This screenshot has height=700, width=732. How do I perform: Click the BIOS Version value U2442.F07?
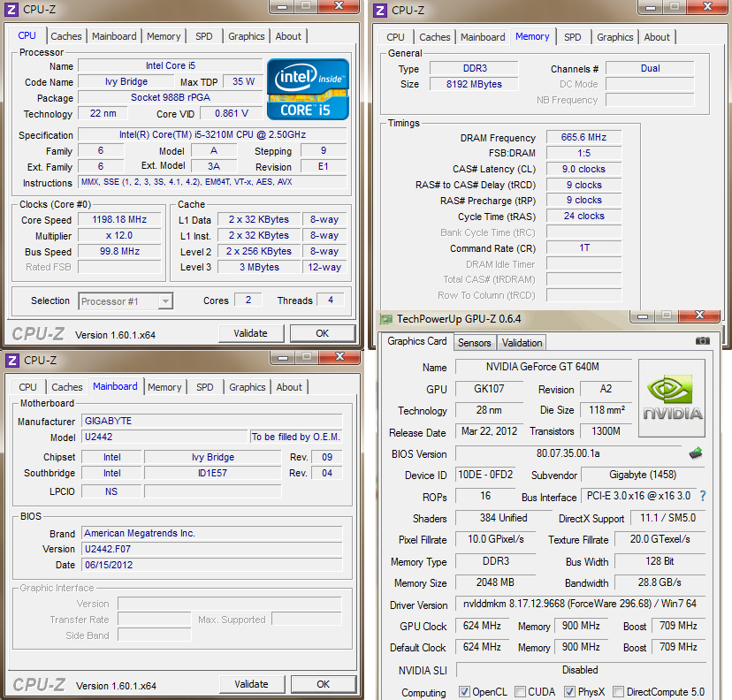tap(212, 549)
